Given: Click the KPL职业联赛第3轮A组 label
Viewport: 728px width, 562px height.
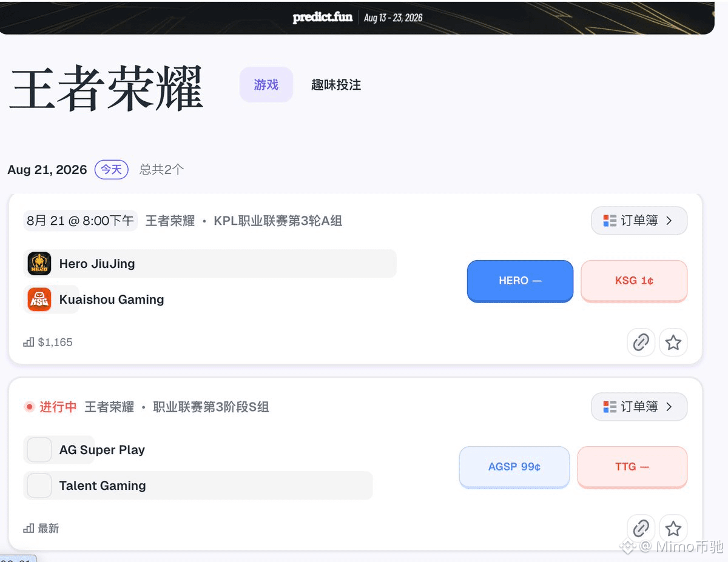Looking at the screenshot, I should click(278, 221).
